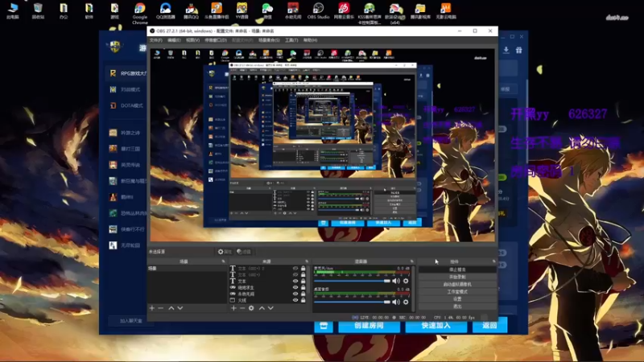This screenshot has width=644, height=362.
Task: Open the 停靠窗口(D) menu in OBS
Action: [216, 40]
